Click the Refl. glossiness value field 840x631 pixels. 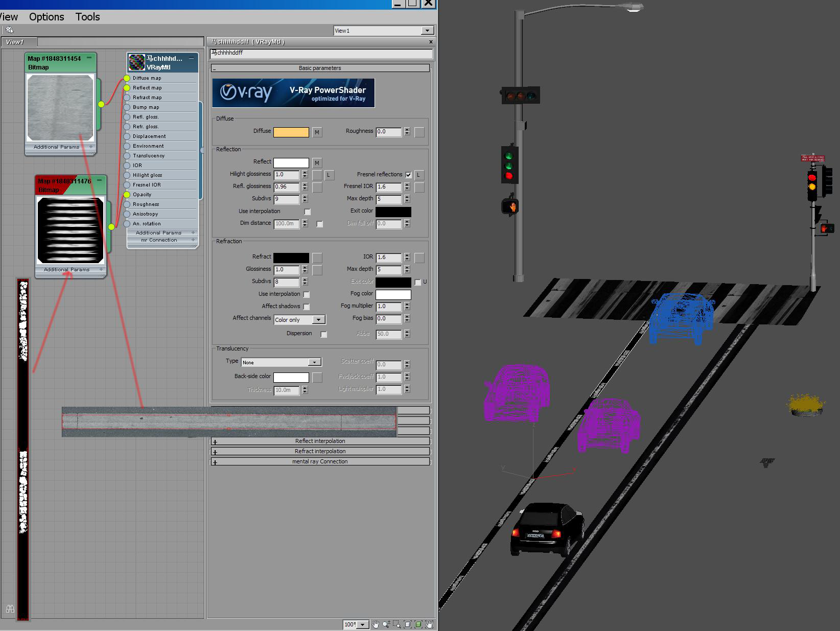[x=287, y=187]
